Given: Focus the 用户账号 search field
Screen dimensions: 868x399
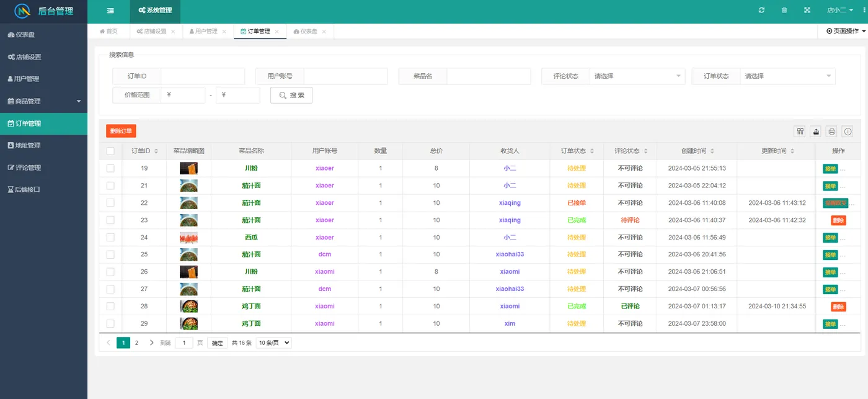Looking at the screenshot, I should pos(346,76).
